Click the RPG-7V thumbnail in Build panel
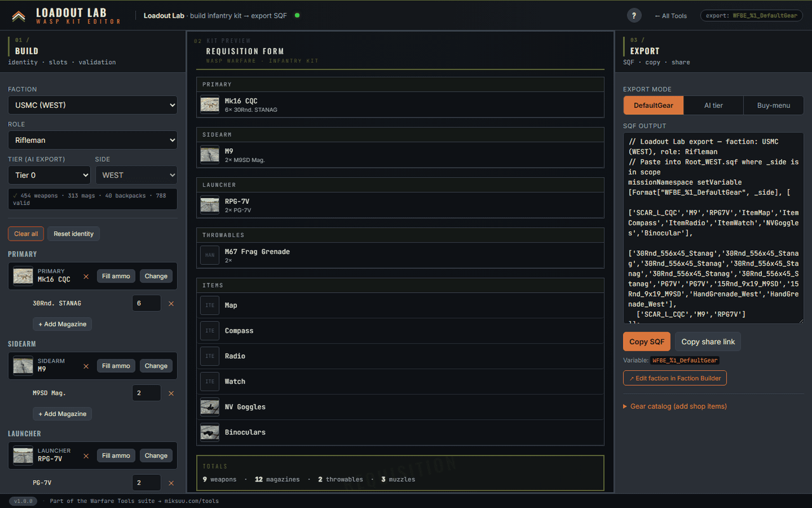The width and height of the screenshot is (812, 508). (23, 455)
